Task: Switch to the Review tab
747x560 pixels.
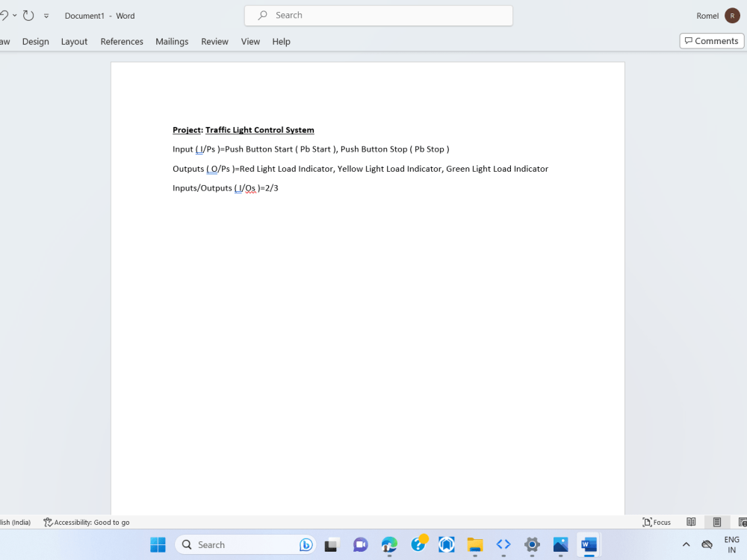Action: pyautogui.click(x=214, y=41)
